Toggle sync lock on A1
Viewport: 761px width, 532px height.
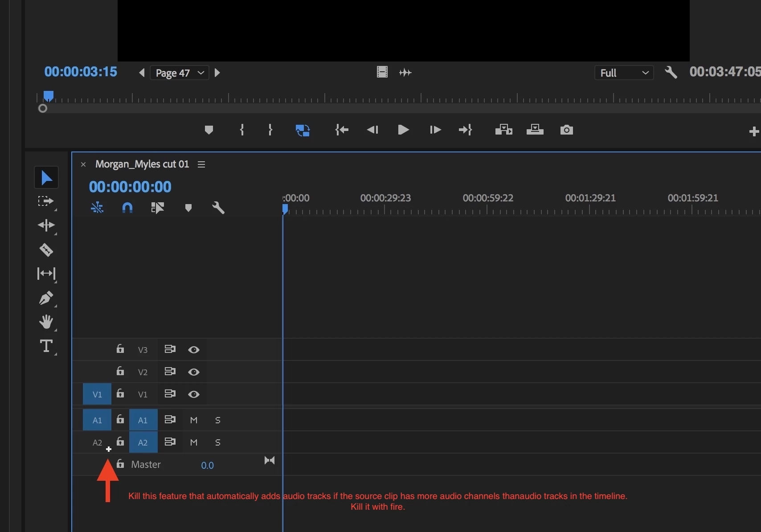click(x=170, y=420)
